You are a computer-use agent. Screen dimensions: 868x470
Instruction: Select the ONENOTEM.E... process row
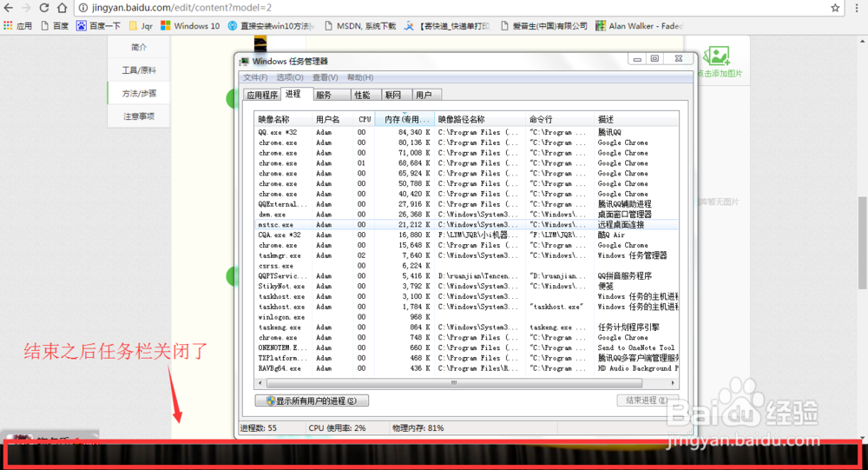click(x=467, y=348)
